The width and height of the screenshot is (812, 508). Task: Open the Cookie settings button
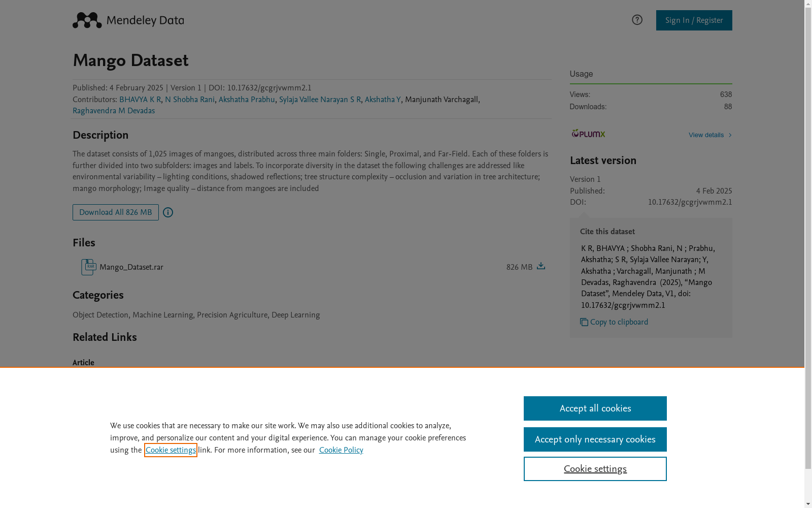tap(595, 469)
